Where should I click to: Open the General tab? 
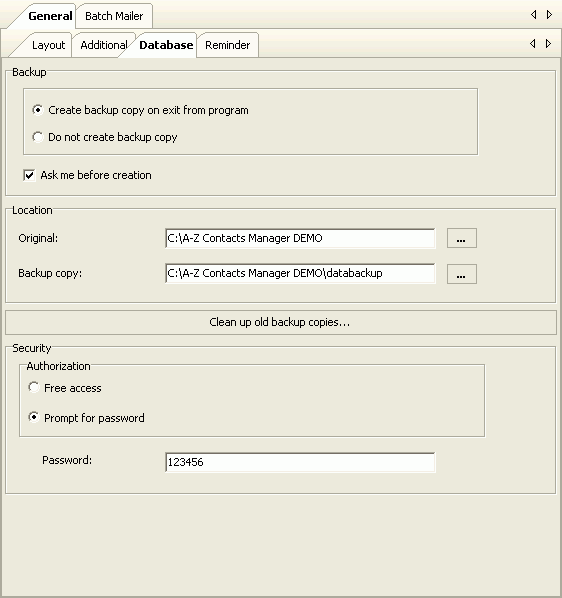(50, 16)
